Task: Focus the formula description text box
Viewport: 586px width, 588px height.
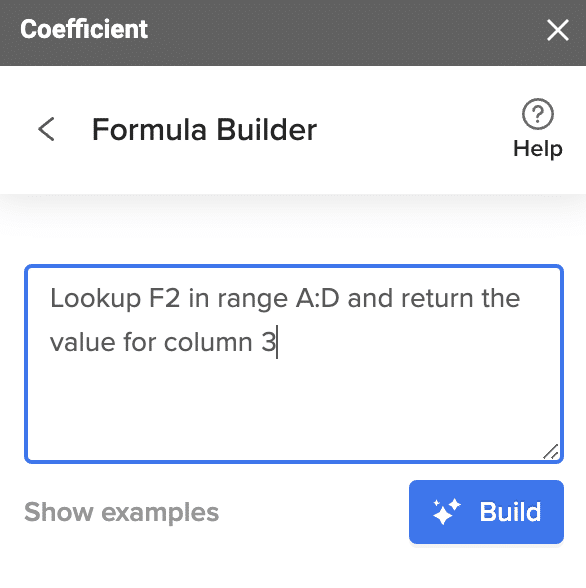Action: point(294,364)
